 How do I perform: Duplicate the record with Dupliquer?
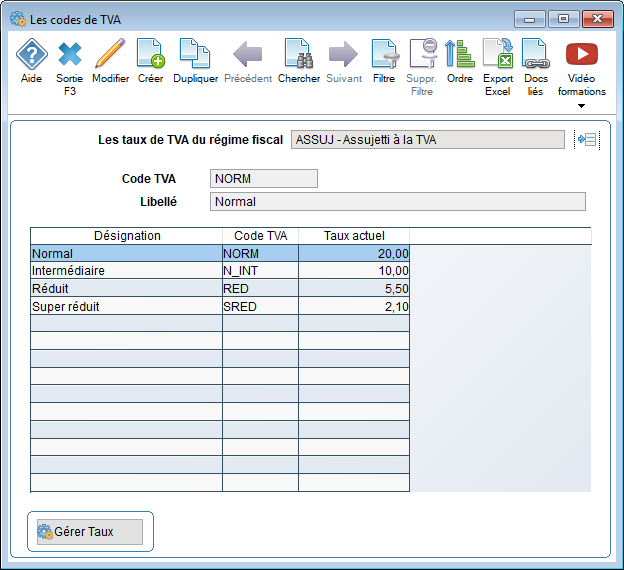pyautogui.click(x=195, y=53)
